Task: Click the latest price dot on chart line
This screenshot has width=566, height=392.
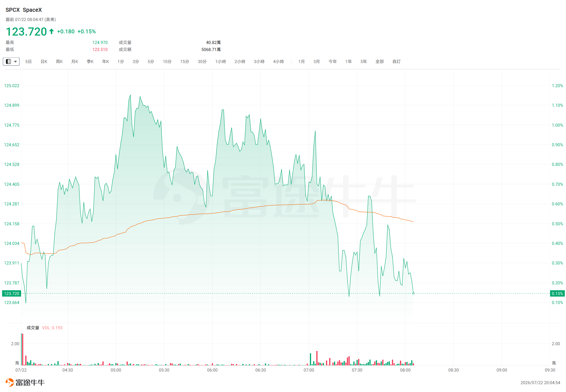Action: coord(413,294)
